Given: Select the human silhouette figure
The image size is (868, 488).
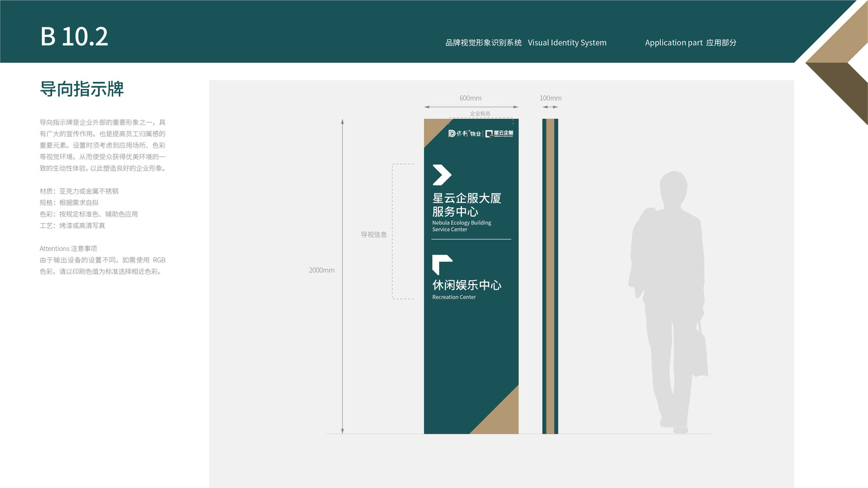Looking at the screenshot, I should click(x=668, y=302).
